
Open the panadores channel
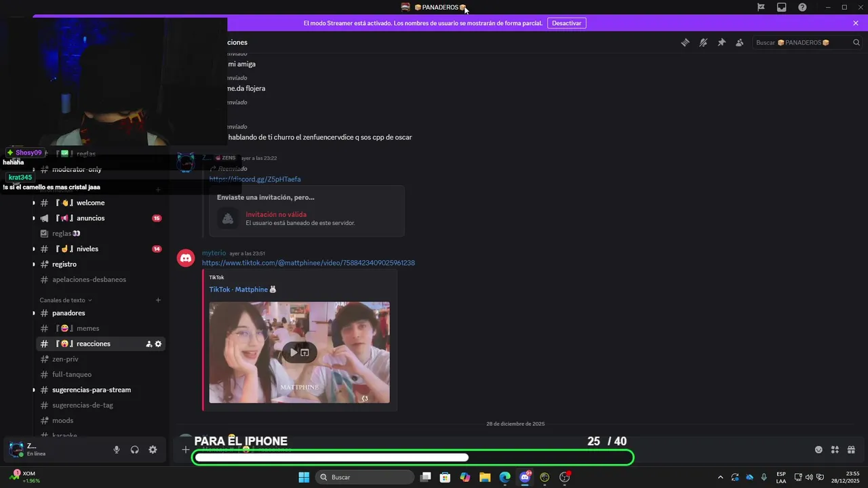(100, 313)
